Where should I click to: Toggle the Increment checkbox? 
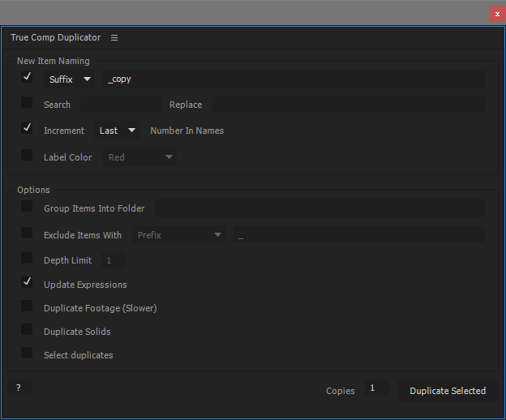[x=27, y=128]
